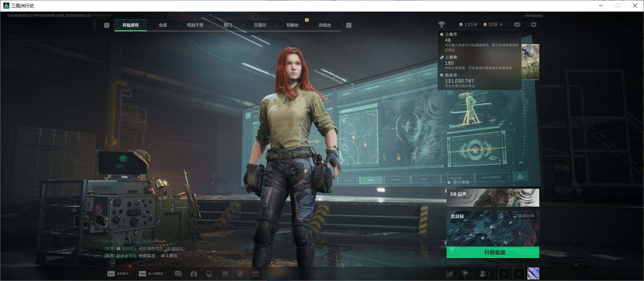Click the second empty squad invite slot
This screenshot has width=644, height=281.
[x=518, y=274]
